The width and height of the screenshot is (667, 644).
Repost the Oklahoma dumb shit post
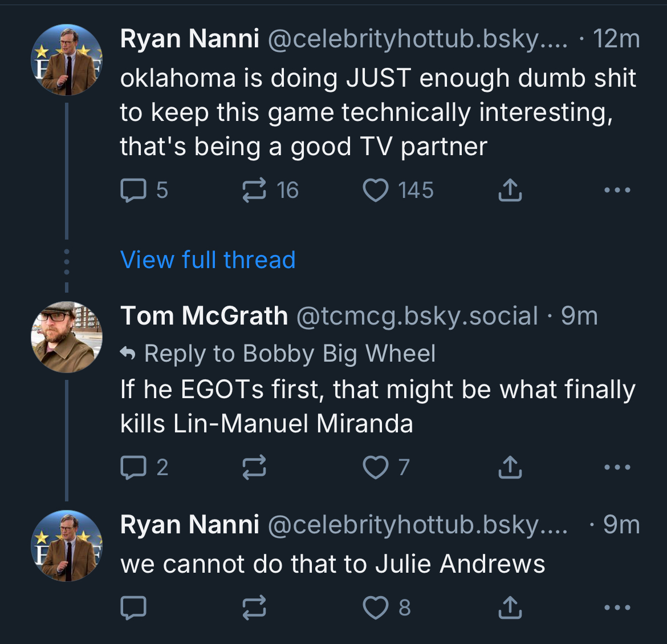point(254,191)
